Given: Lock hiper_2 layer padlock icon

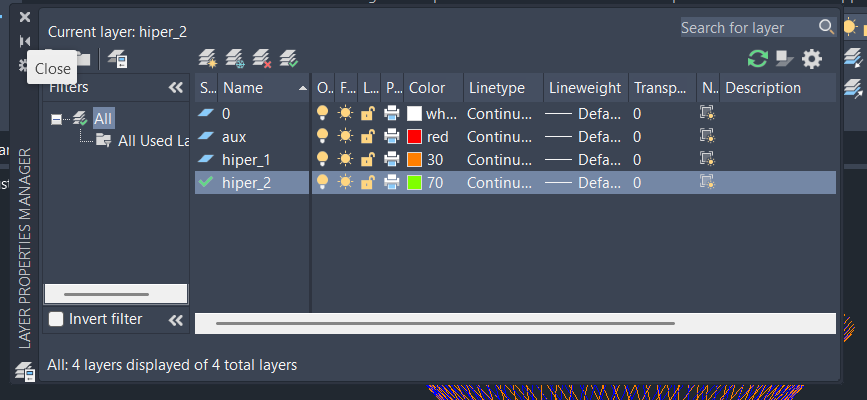Looking at the screenshot, I should click(x=368, y=182).
